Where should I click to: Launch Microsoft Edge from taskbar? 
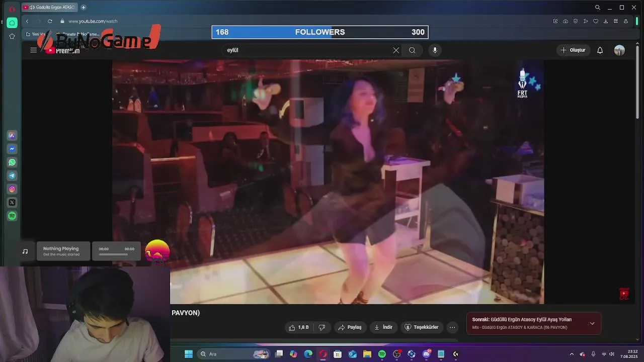(308, 354)
